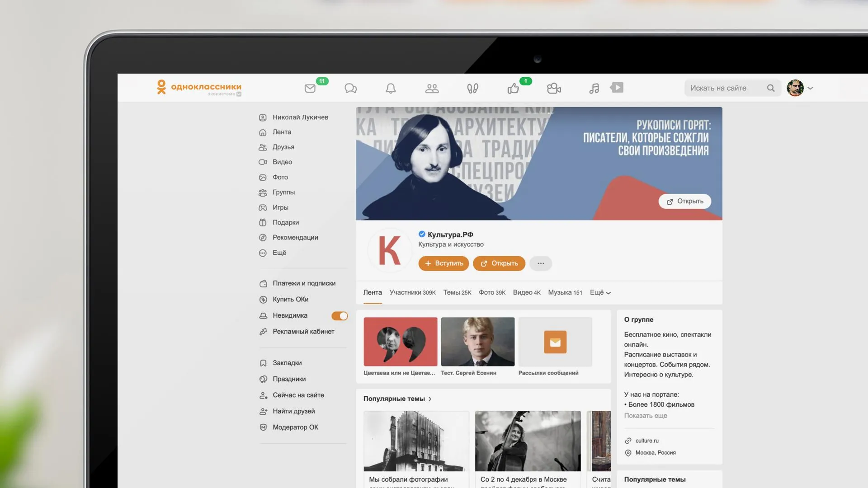Image resolution: width=868 pixels, height=488 pixels.
Task: Expand the profile menu arrow
Action: pyautogui.click(x=810, y=88)
